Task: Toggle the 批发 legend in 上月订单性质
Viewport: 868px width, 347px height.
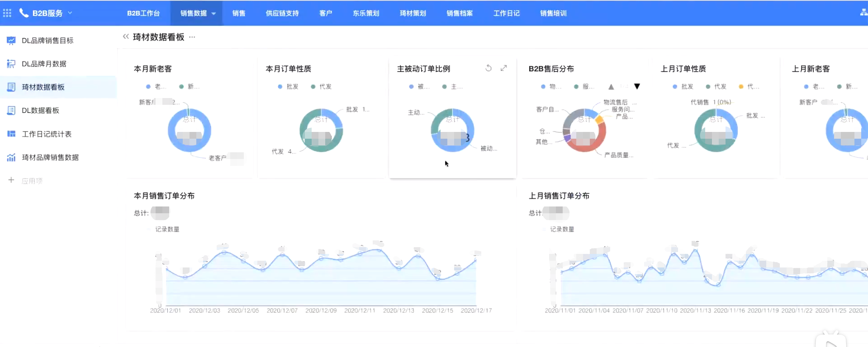Action: tap(683, 86)
